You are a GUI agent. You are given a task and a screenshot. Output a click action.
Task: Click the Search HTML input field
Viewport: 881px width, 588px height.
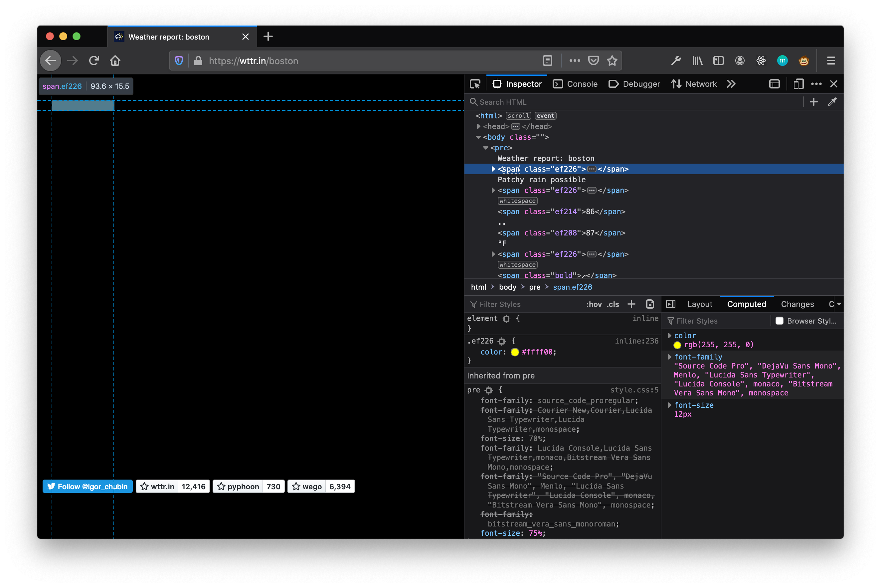525,102
